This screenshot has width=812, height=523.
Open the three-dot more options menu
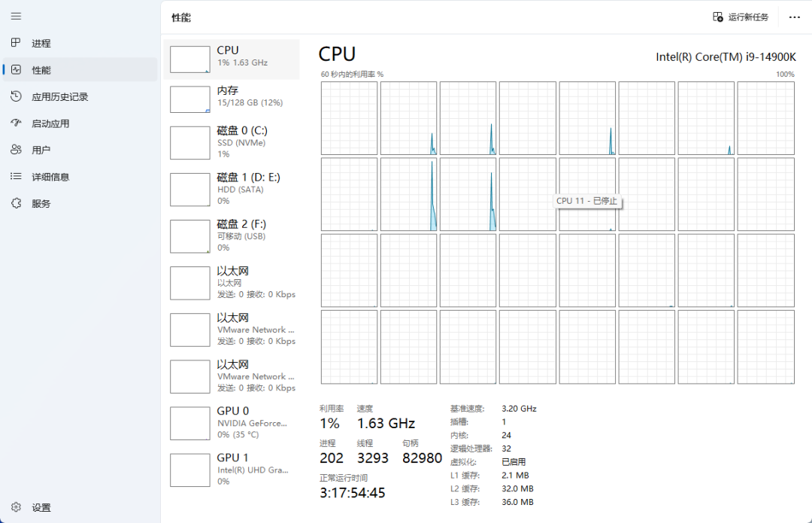[x=795, y=17]
